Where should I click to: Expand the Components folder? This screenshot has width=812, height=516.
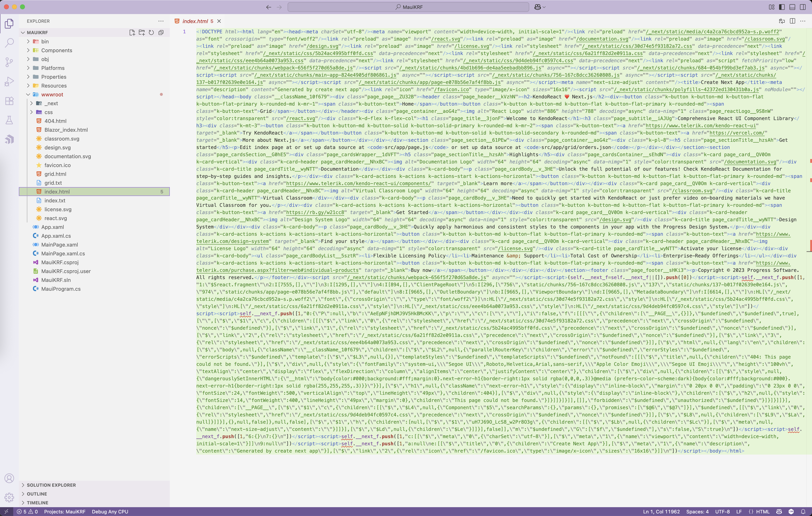pos(28,50)
